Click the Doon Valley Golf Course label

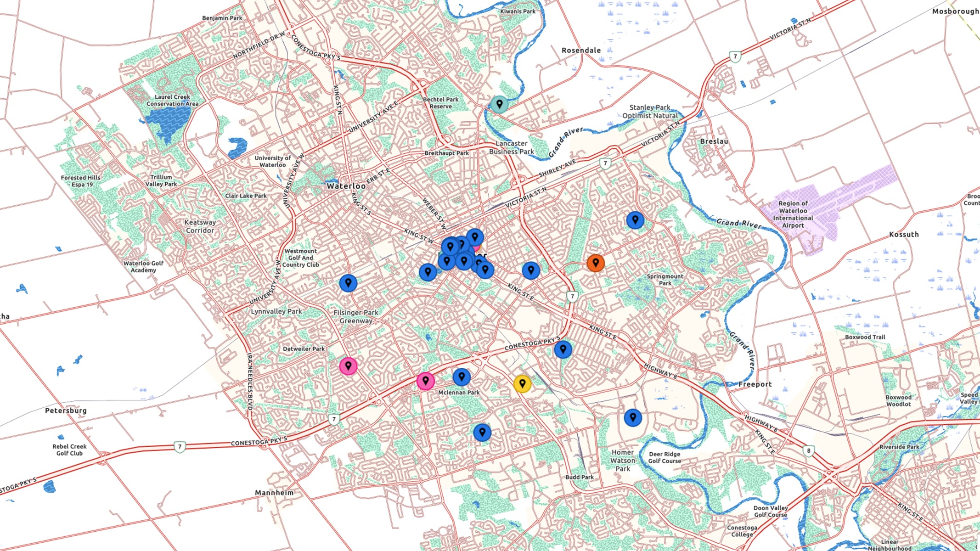771,511
